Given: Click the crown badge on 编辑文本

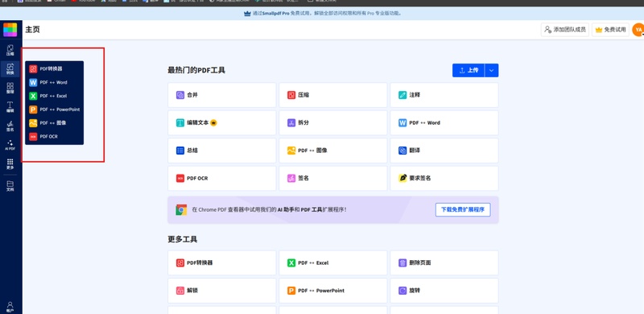Looking at the screenshot, I should click(213, 122).
